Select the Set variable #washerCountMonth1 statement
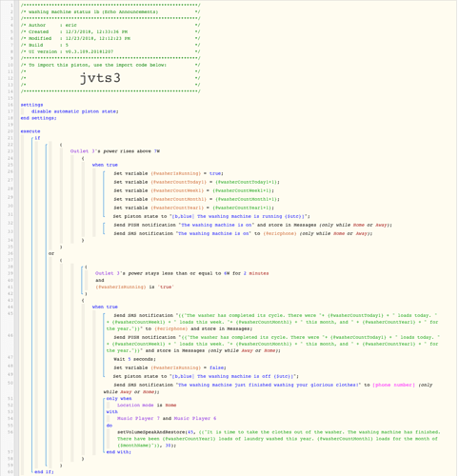The image size is (459, 476). click(x=197, y=199)
